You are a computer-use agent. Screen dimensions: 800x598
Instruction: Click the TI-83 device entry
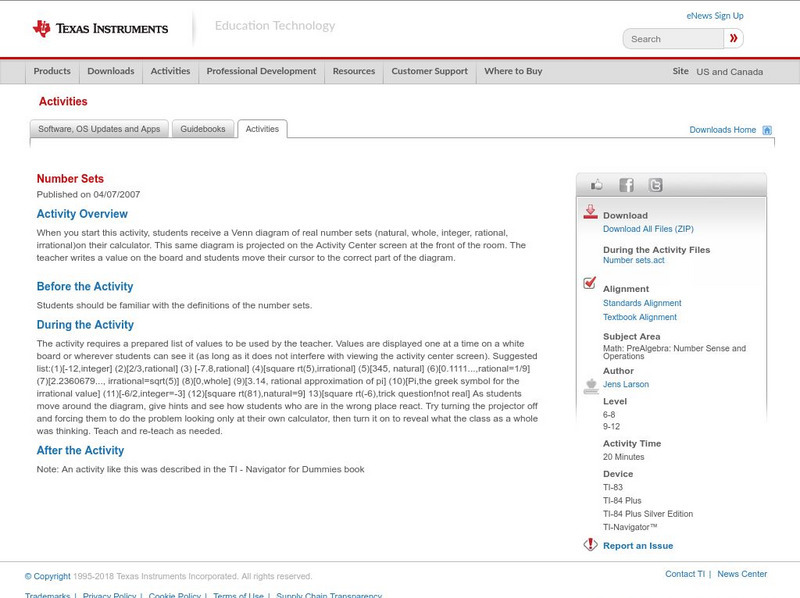[613, 487]
